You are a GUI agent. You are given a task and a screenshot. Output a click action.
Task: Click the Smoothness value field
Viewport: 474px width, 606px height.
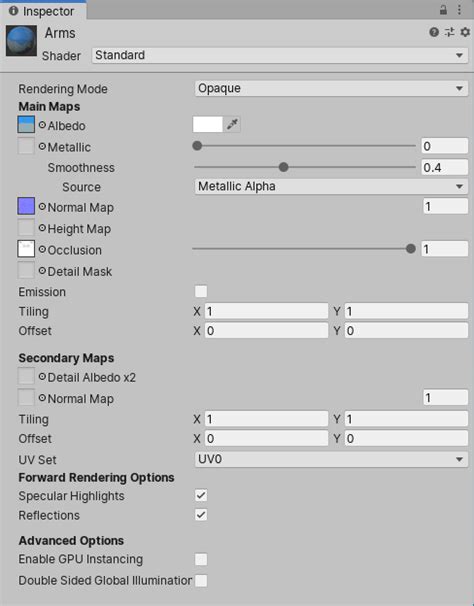[x=445, y=167]
